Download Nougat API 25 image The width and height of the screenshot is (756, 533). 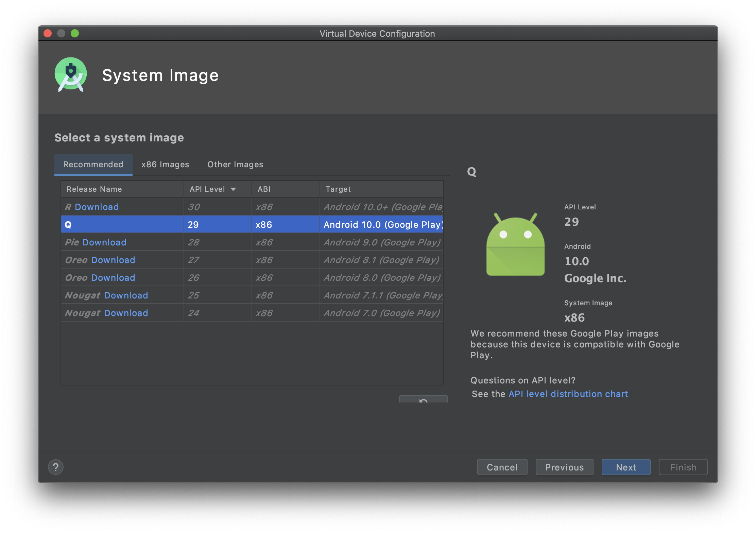coord(126,295)
